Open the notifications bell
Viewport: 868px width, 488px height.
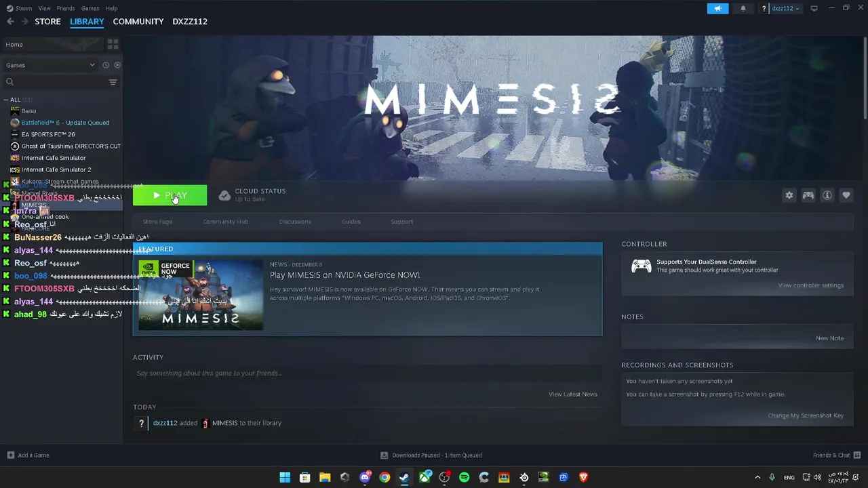tap(743, 8)
